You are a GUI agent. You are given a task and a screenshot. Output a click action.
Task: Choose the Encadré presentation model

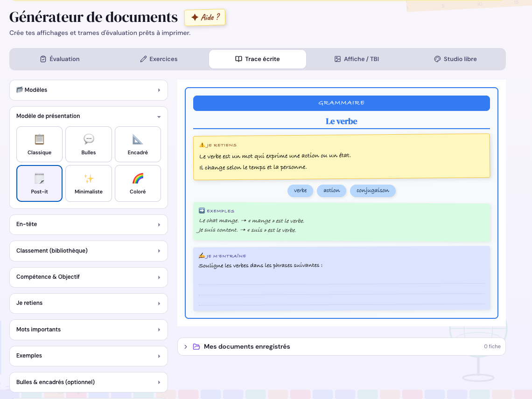click(138, 144)
